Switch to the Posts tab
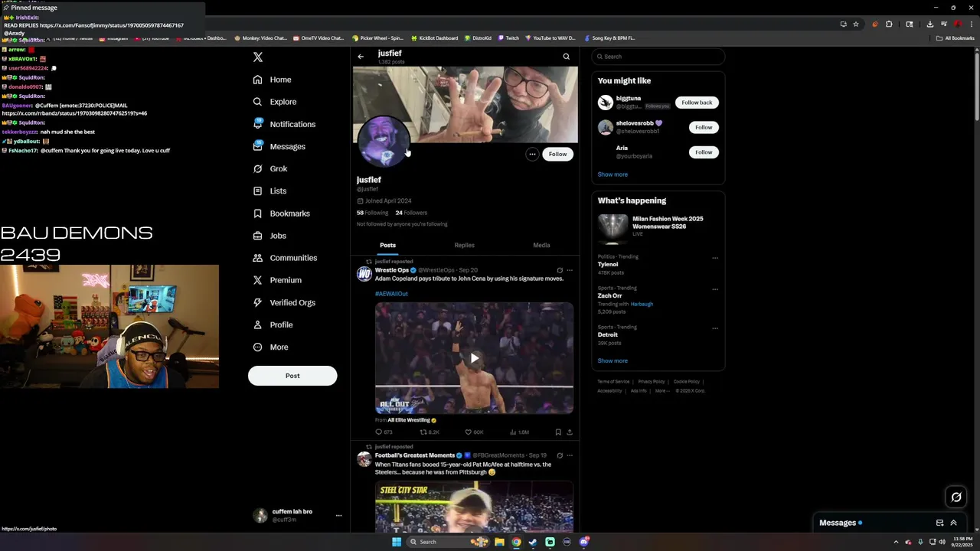Viewport: 980px width, 551px height. [388, 245]
